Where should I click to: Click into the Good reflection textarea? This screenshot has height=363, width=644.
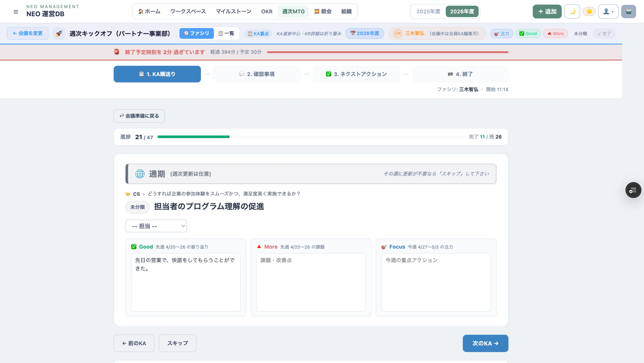pyautogui.click(x=186, y=282)
